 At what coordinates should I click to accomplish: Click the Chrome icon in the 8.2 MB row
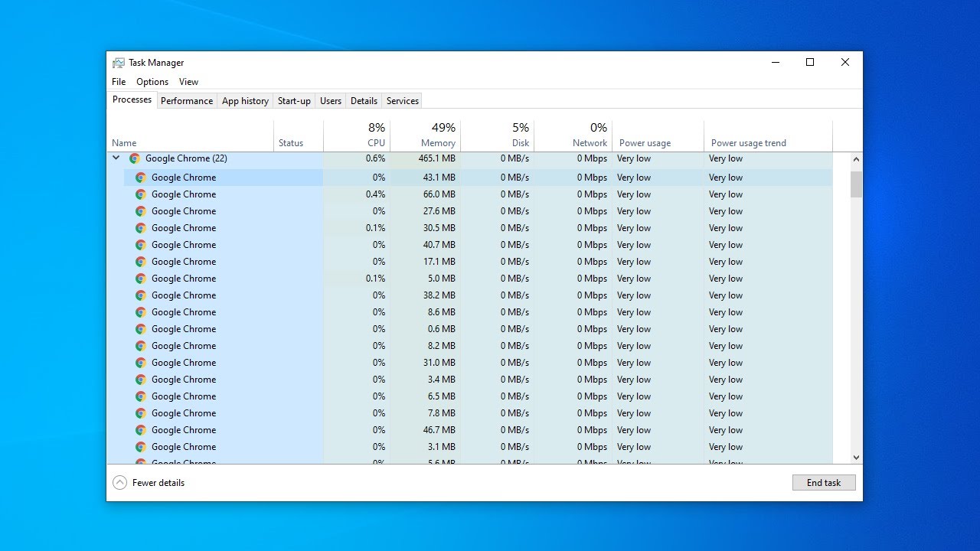(x=141, y=346)
